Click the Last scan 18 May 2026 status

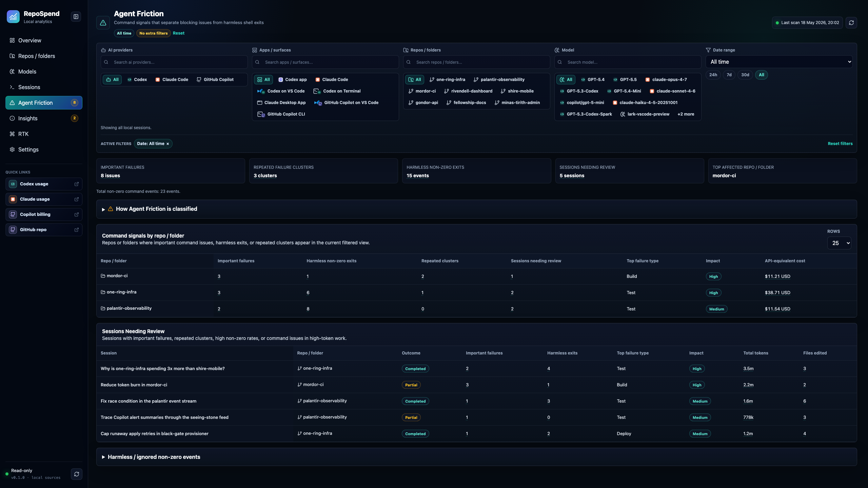click(807, 23)
